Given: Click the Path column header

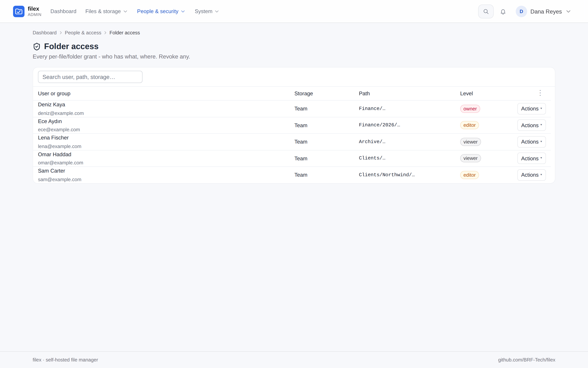Looking at the screenshot, I should click(x=364, y=93).
